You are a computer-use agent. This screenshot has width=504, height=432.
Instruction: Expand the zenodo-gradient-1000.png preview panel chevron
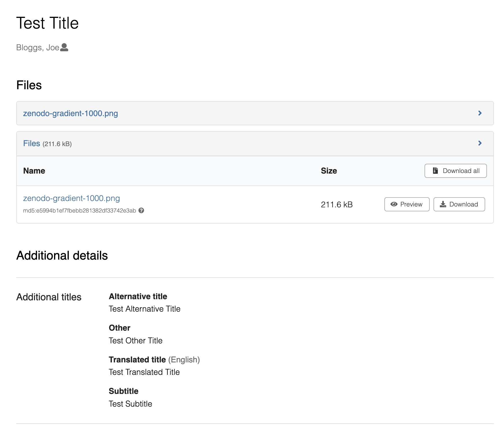tap(480, 113)
